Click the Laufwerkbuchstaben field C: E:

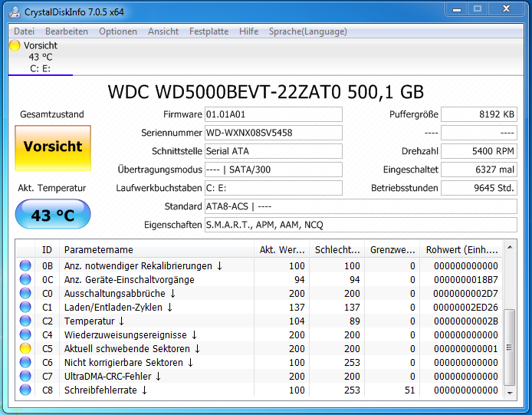(x=274, y=188)
